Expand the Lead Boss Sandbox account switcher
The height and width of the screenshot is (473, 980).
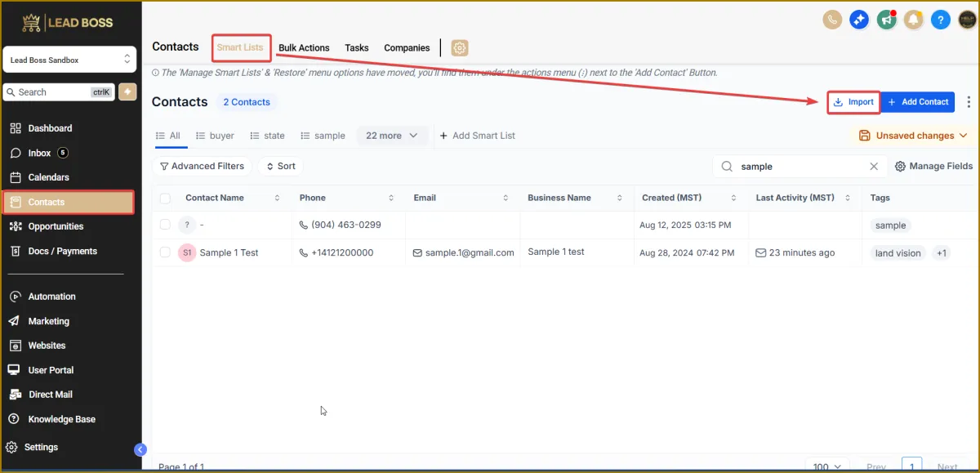[69, 60]
